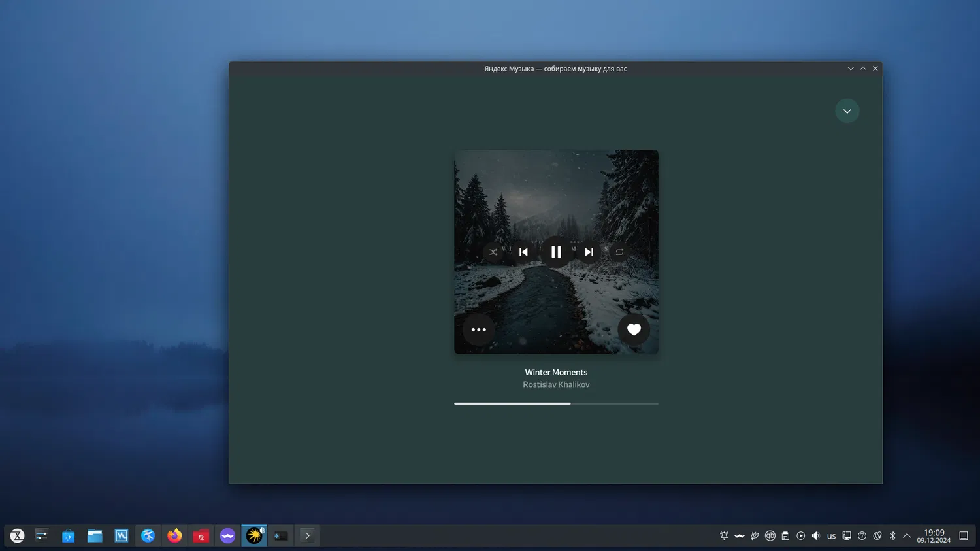
Task: Switch to the Yandex Music taskbar entry
Action: [x=254, y=536]
